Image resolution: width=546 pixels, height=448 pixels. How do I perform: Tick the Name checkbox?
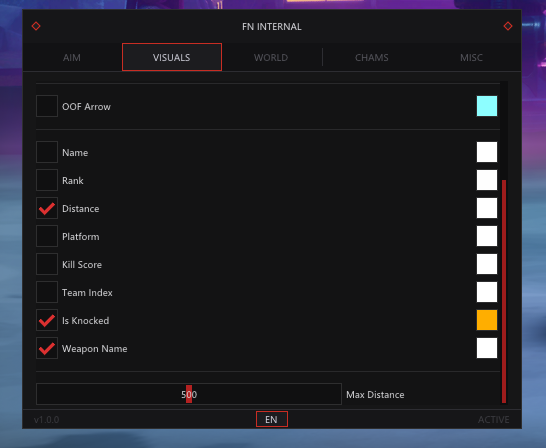point(47,152)
